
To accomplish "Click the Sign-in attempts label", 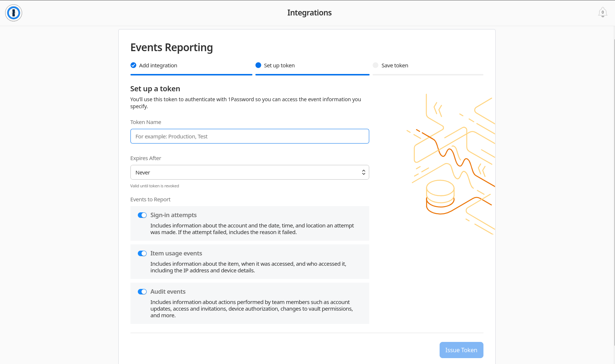I will (x=173, y=215).
